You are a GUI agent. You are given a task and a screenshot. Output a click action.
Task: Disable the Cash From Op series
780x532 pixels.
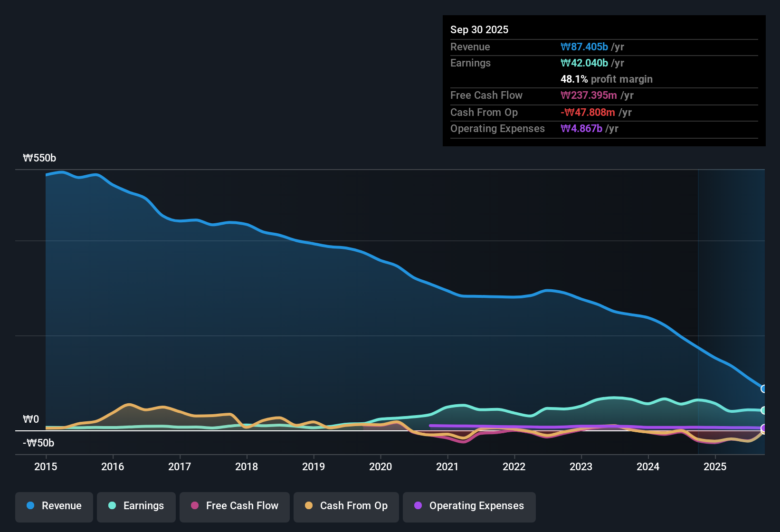click(x=346, y=506)
